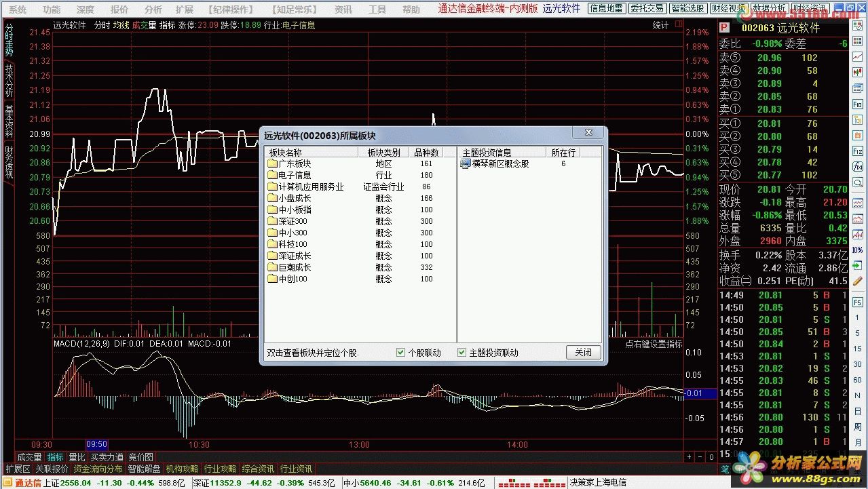
Task: Switch to the 技术分析 side tab
Action: click(x=9, y=81)
